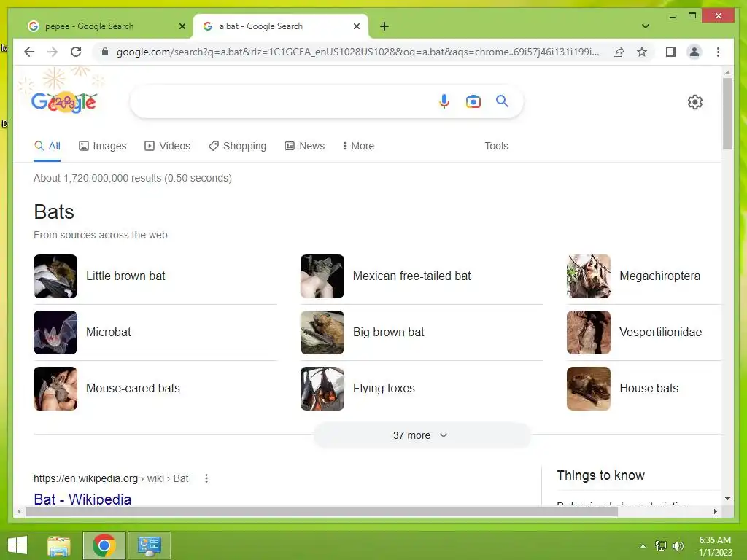This screenshot has height=560, width=747.
Task: Switch to Shopping results
Action: [x=237, y=146]
